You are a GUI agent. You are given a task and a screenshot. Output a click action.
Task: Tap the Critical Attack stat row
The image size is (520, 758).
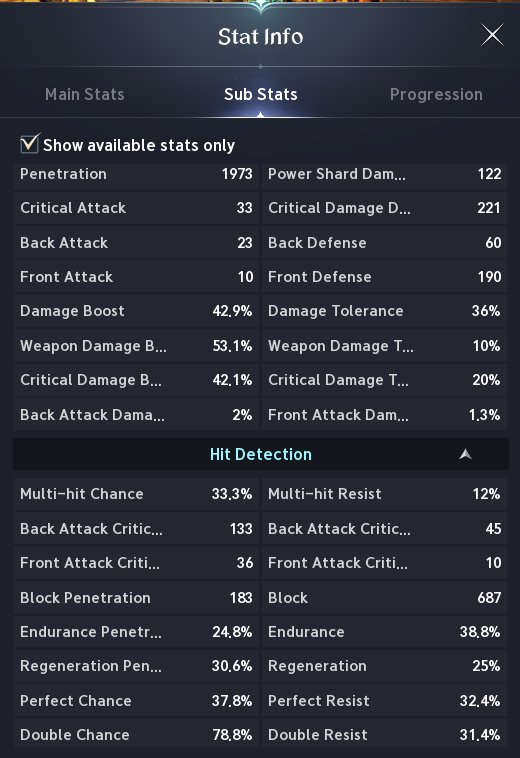pyautogui.click(x=136, y=208)
